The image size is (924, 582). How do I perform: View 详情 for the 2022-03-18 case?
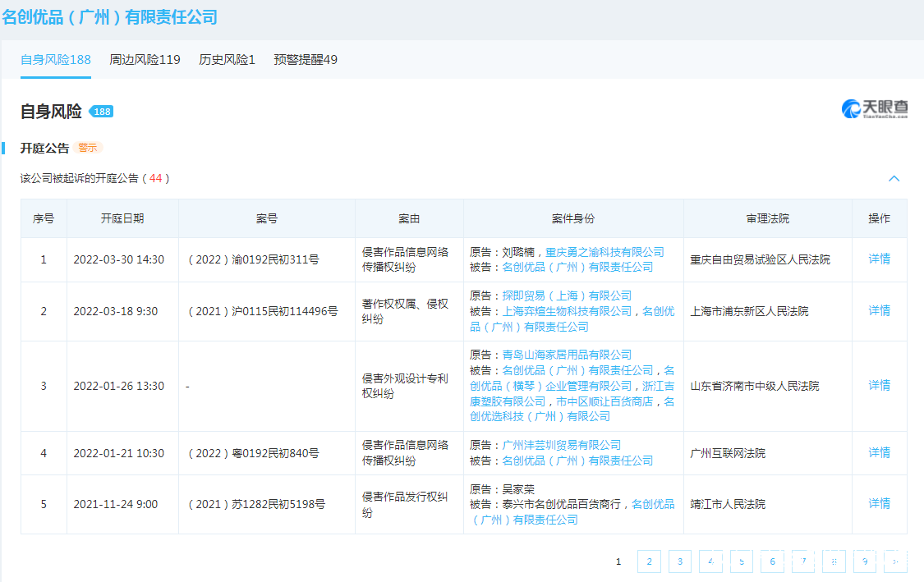[x=879, y=311]
